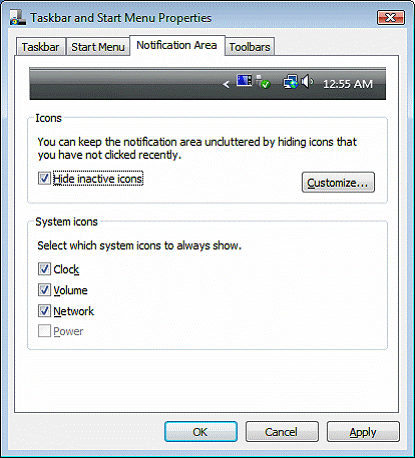Viewport: 415px width, 458px height.
Task: Uncheck the Volume system icon checkbox
Action: (44, 290)
